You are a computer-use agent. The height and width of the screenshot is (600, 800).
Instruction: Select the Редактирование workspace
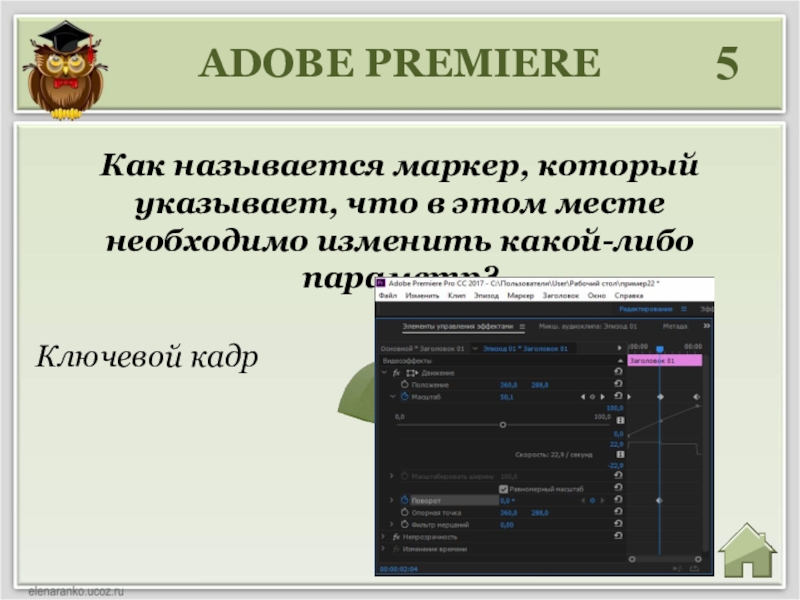[x=645, y=309]
